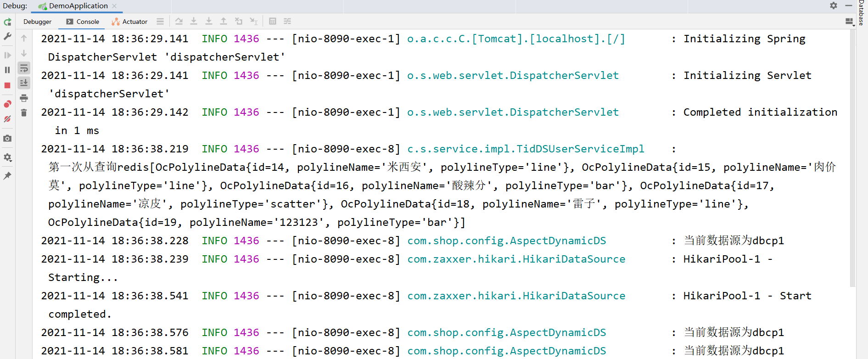Viewport: 868px width, 359px height.
Task: Stop DemoApplication with the red square
Action: pyautogui.click(x=7, y=85)
